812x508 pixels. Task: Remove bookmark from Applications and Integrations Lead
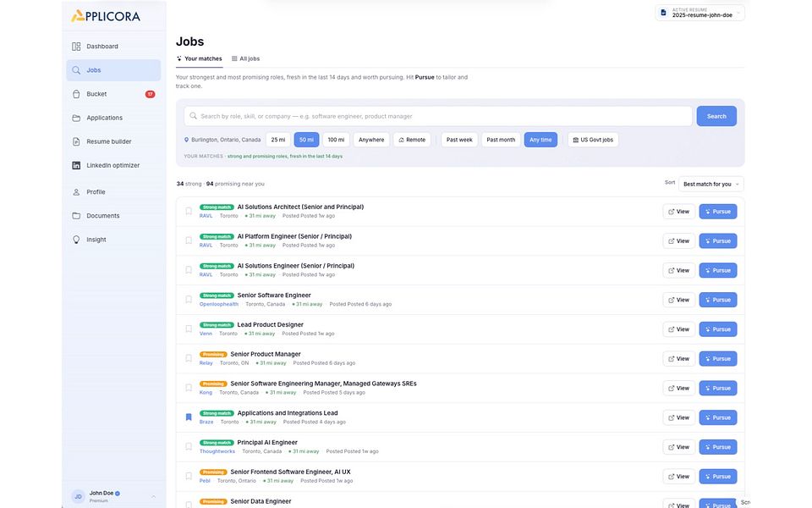189,417
